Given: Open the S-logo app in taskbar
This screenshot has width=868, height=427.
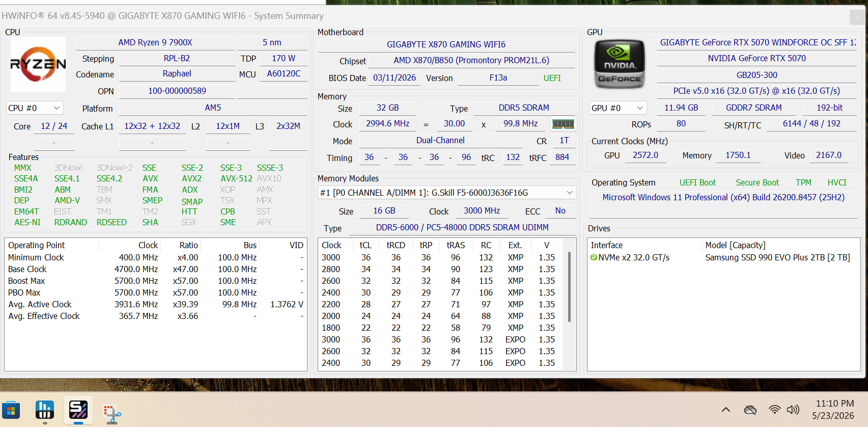Looking at the screenshot, I should (x=78, y=410).
